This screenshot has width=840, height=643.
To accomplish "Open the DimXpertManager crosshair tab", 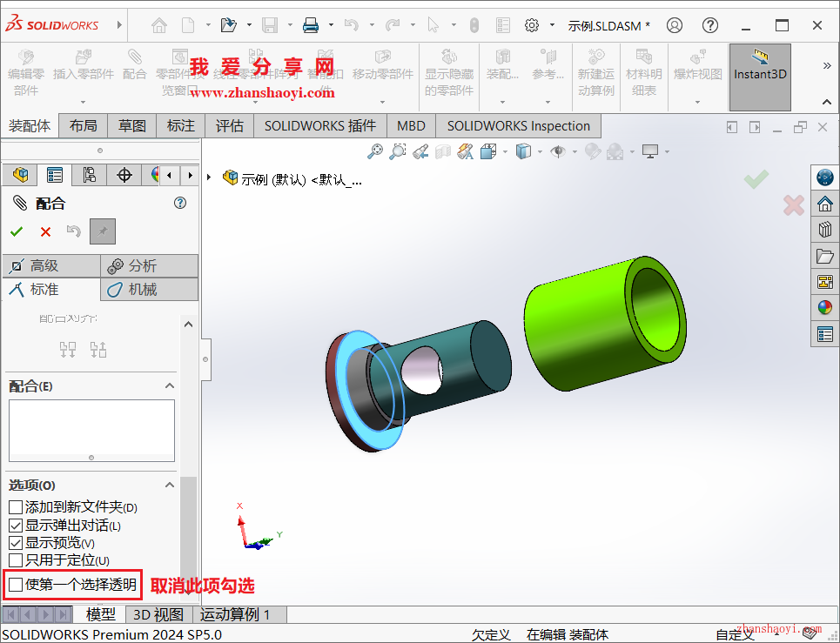I will click(124, 175).
